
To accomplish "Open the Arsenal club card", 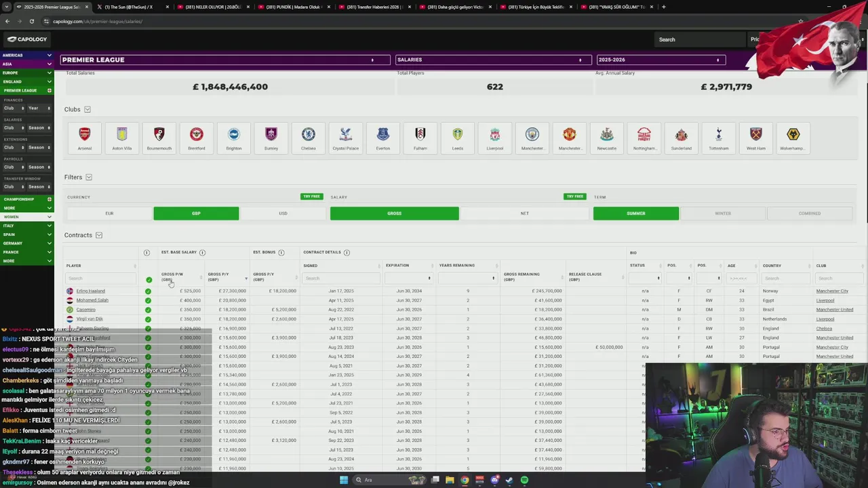I will point(84,138).
